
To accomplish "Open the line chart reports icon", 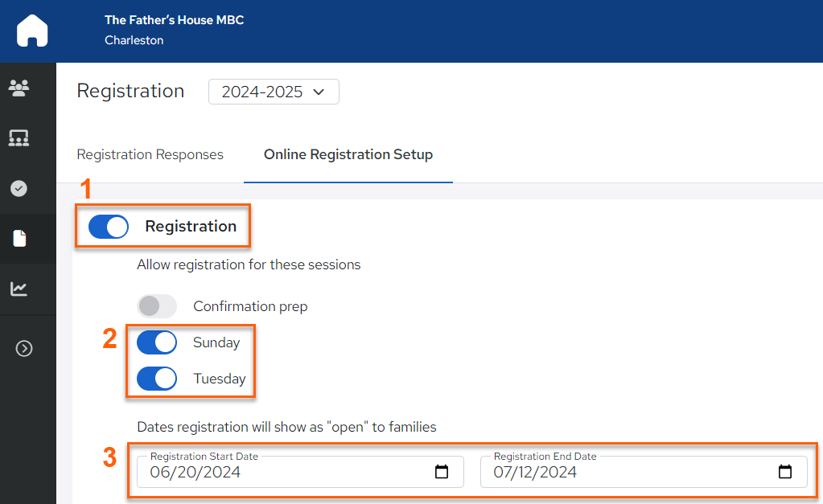I will coord(19,289).
